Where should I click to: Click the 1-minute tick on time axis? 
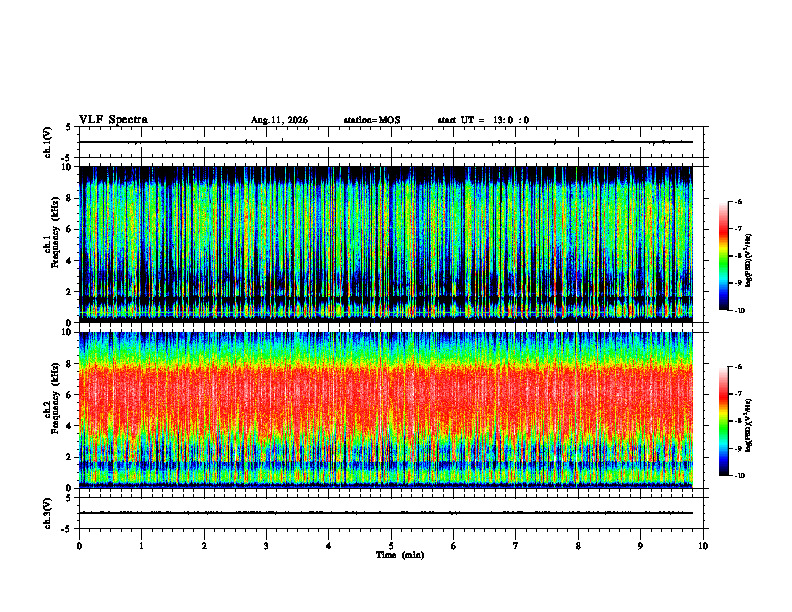click(x=141, y=546)
